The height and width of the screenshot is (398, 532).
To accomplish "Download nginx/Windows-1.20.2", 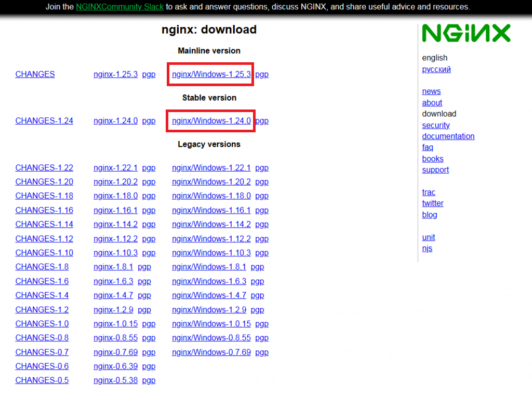I will coord(211,182).
